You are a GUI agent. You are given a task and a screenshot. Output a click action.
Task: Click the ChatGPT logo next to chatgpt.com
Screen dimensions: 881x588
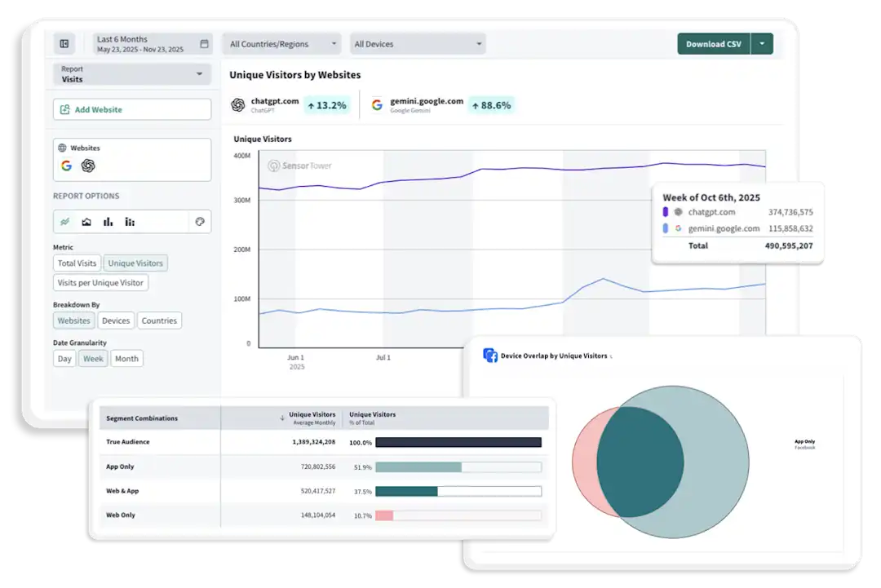click(x=238, y=105)
